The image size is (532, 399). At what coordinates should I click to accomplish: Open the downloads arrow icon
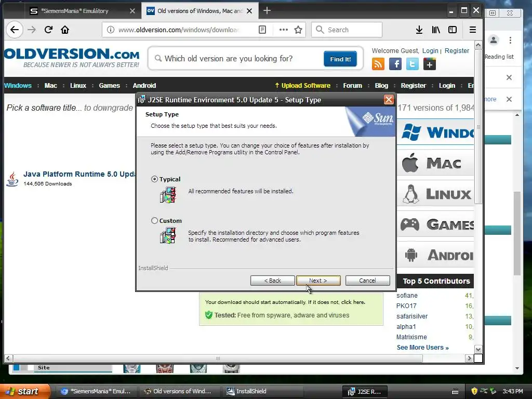click(419, 30)
